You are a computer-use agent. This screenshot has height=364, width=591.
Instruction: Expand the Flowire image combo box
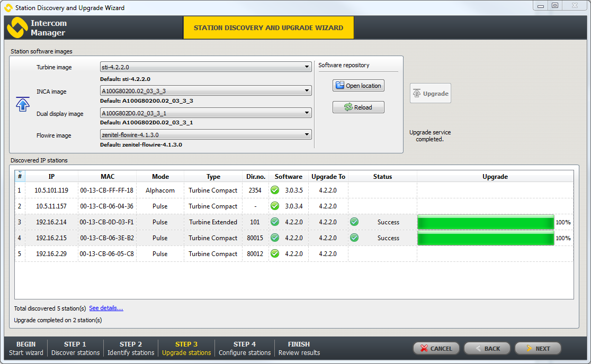205,135
